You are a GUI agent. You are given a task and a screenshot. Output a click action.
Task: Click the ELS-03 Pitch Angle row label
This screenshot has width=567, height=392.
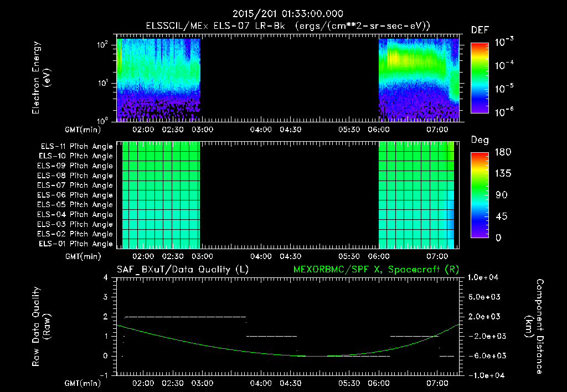pos(75,224)
